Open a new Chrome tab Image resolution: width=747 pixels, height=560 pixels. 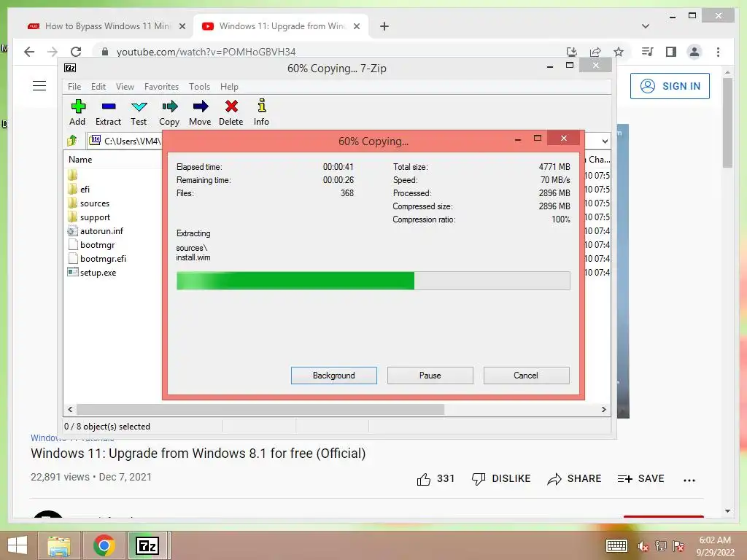click(384, 26)
